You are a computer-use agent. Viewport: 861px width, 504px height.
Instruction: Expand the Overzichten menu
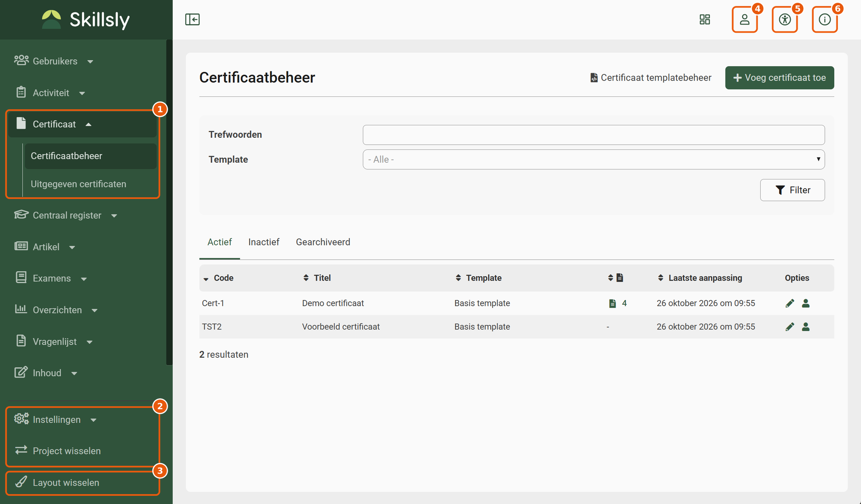[x=56, y=310]
